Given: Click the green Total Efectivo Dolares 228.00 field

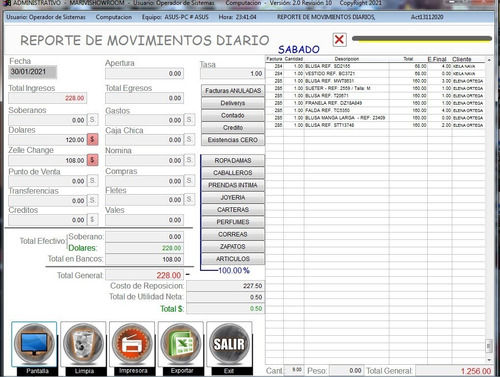Looking at the screenshot, I should 144,248.
